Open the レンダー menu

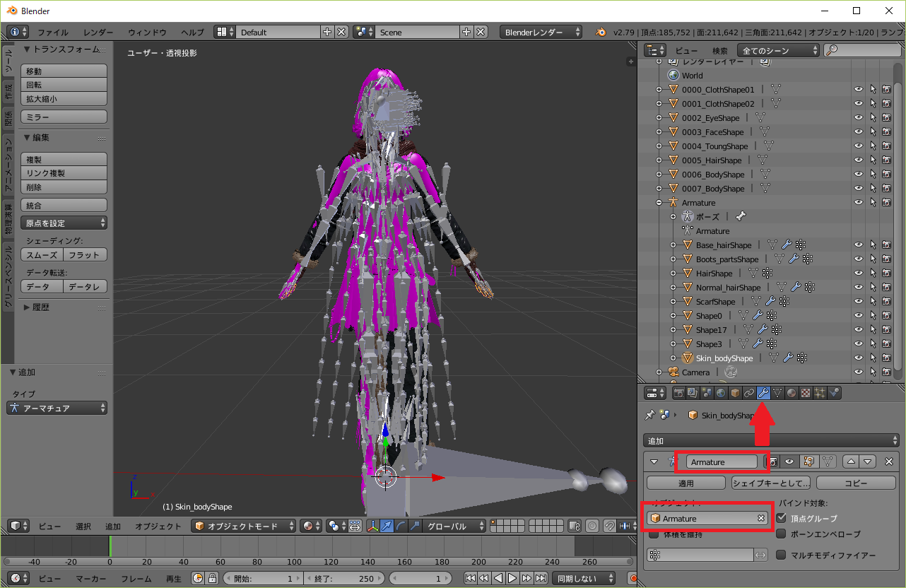coord(98,33)
